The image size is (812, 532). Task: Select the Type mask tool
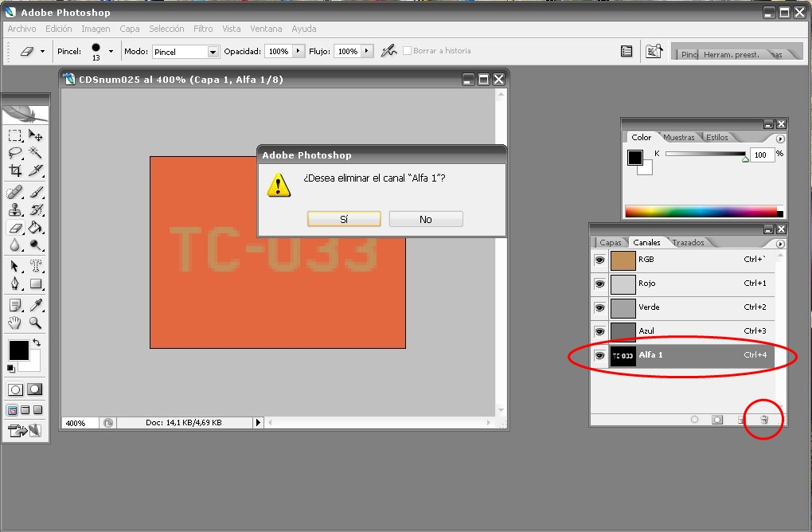[x=35, y=266]
